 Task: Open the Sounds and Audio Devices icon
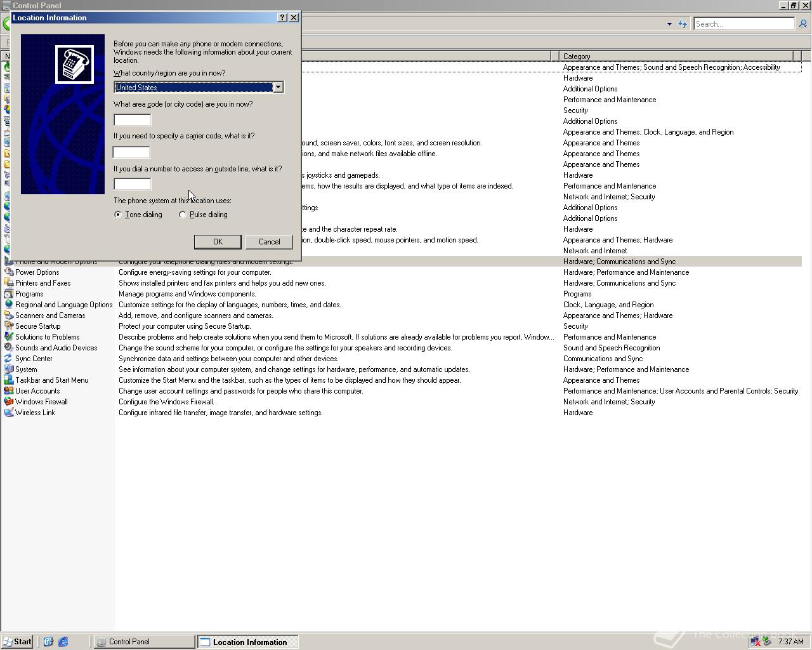click(x=8, y=348)
